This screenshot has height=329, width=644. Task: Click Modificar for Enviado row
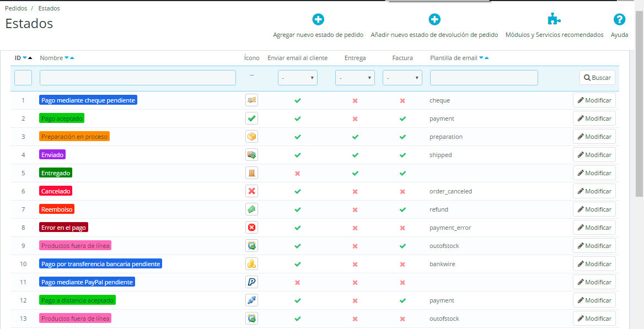point(594,155)
